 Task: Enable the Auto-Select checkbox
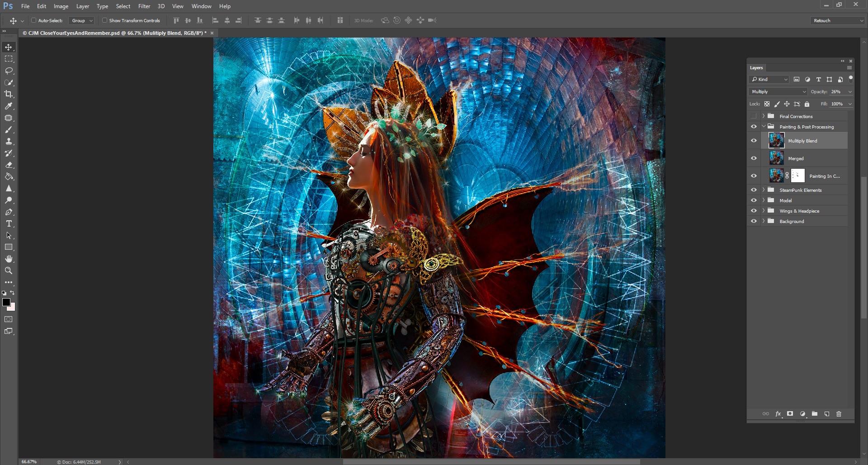click(33, 20)
